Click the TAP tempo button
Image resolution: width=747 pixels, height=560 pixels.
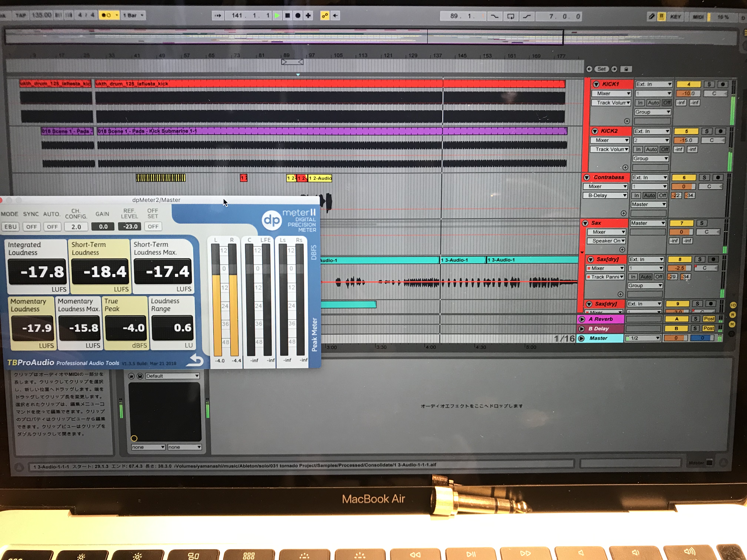(21, 15)
